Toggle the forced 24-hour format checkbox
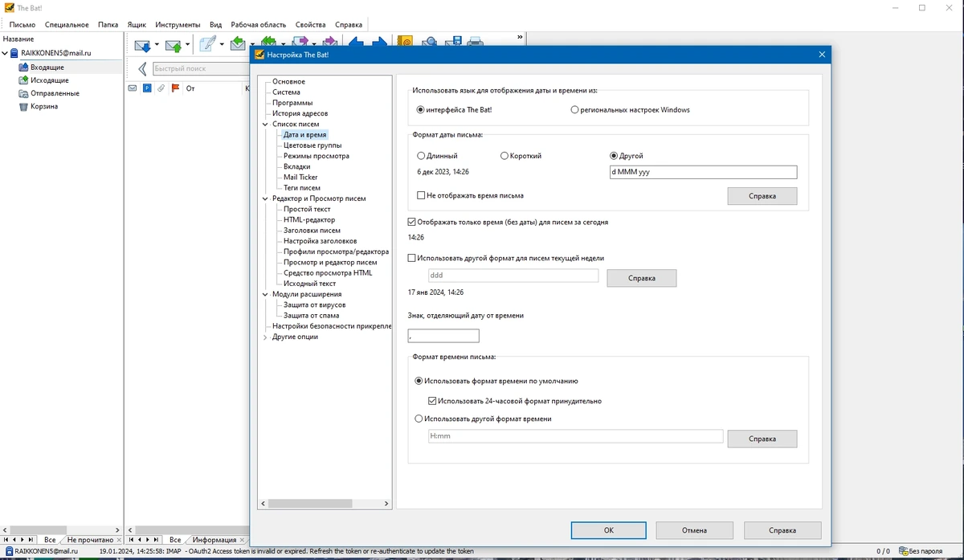The image size is (964, 560). point(433,401)
